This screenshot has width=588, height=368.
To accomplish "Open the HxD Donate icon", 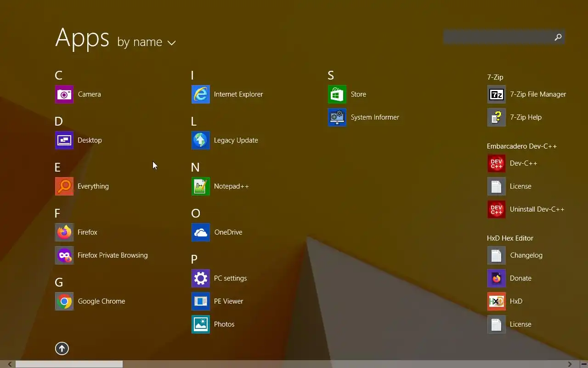I will click(497, 278).
